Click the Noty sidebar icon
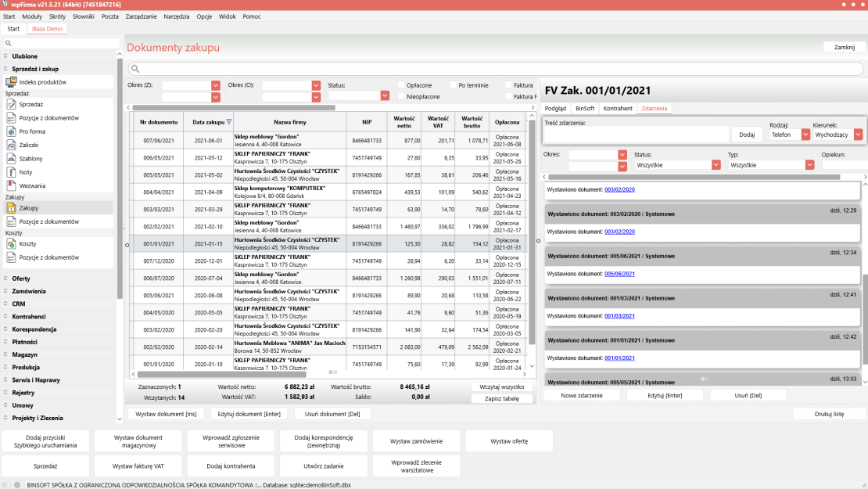Screen dimensions: 868x489 (x=11, y=172)
